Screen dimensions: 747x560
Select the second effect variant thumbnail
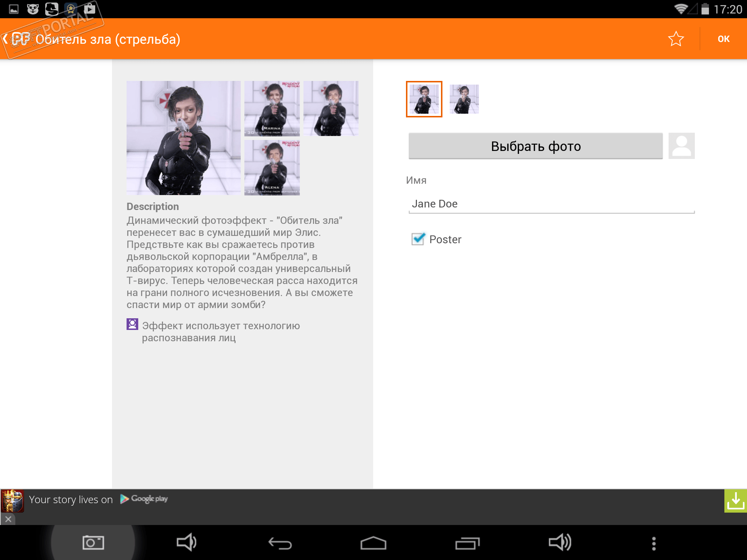point(464,99)
